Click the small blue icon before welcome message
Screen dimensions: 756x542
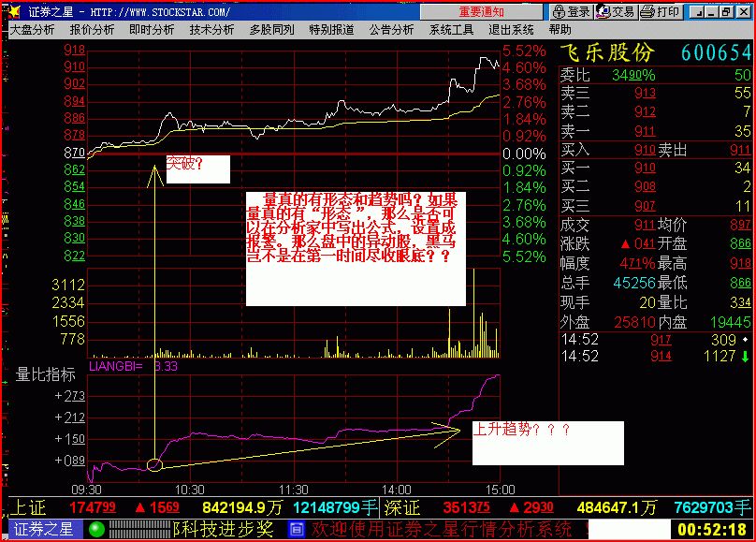(x=298, y=529)
